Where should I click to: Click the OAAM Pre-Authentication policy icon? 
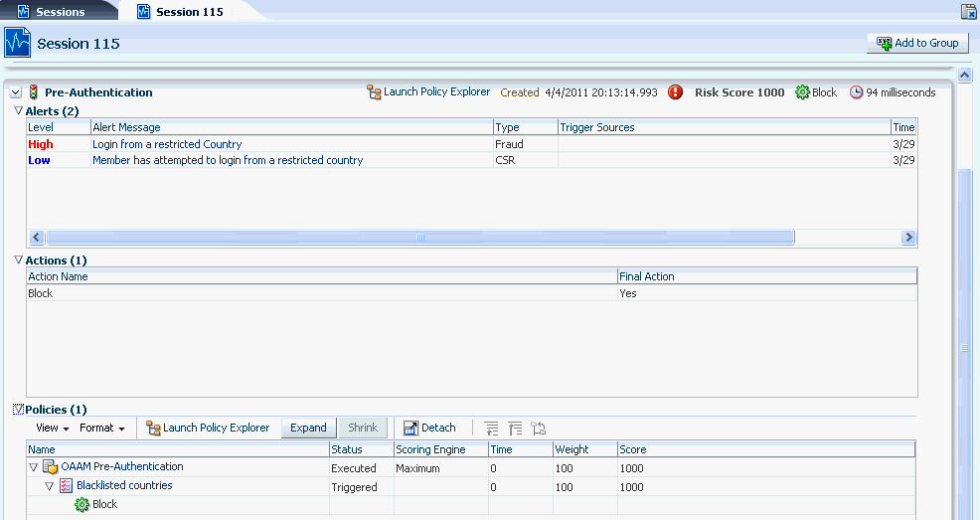click(50, 467)
